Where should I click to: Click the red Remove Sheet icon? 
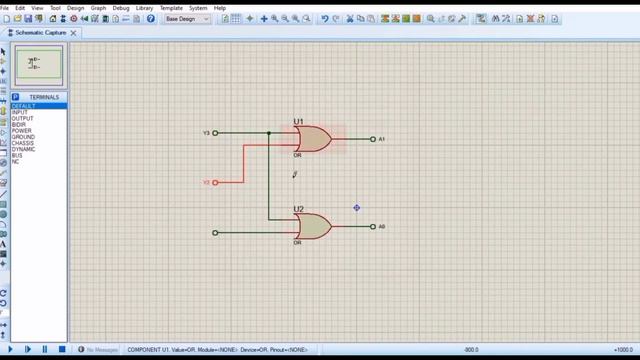530,19
